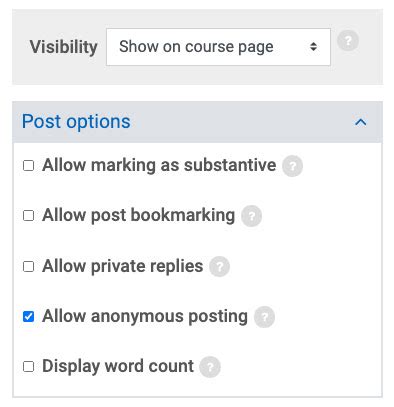Collapse Post options using the chevron arrow
The height and width of the screenshot is (407, 394).
point(361,122)
